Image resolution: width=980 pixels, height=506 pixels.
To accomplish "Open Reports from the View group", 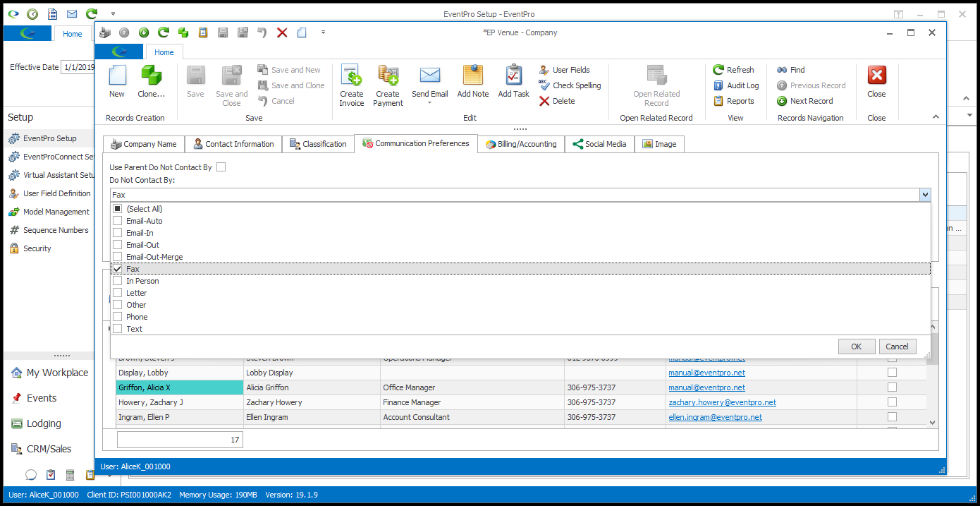I will pos(734,101).
